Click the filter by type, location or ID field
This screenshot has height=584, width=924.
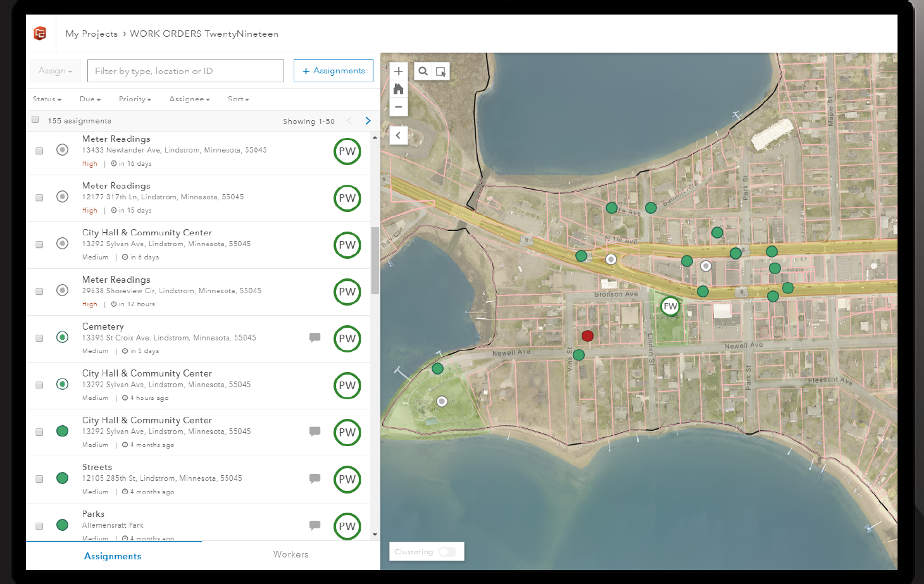(x=185, y=70)
